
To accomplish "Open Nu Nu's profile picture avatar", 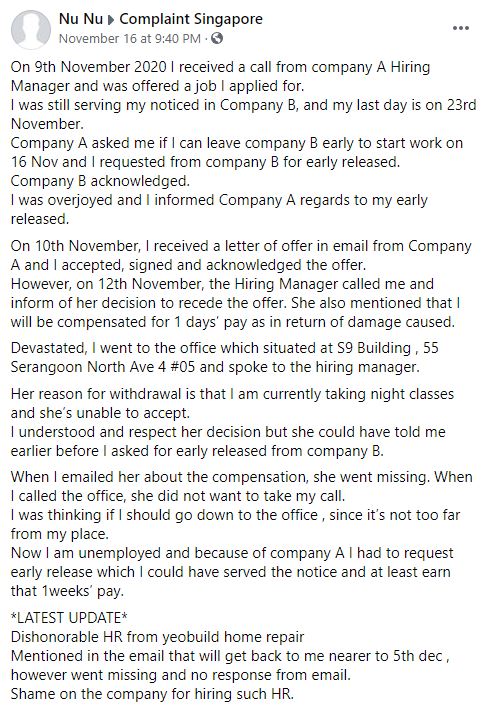I will pyautogui.click(x=31, y=29).
